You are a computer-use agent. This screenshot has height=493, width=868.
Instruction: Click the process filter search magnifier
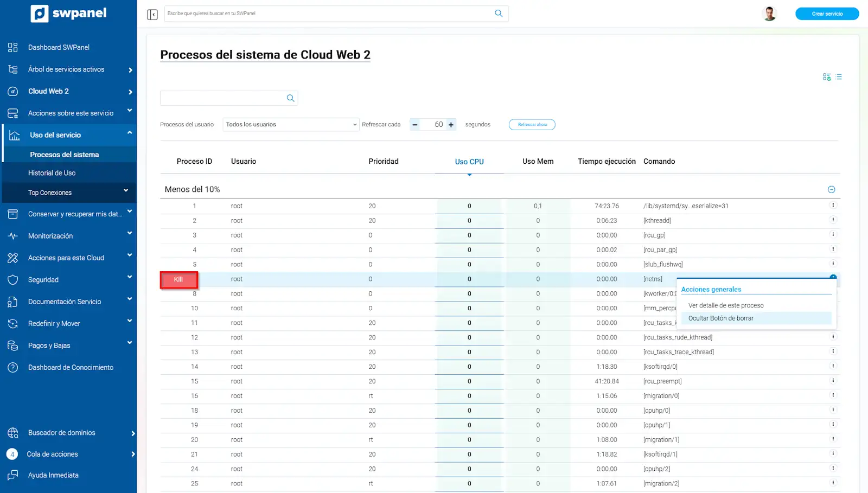[291, 98]
